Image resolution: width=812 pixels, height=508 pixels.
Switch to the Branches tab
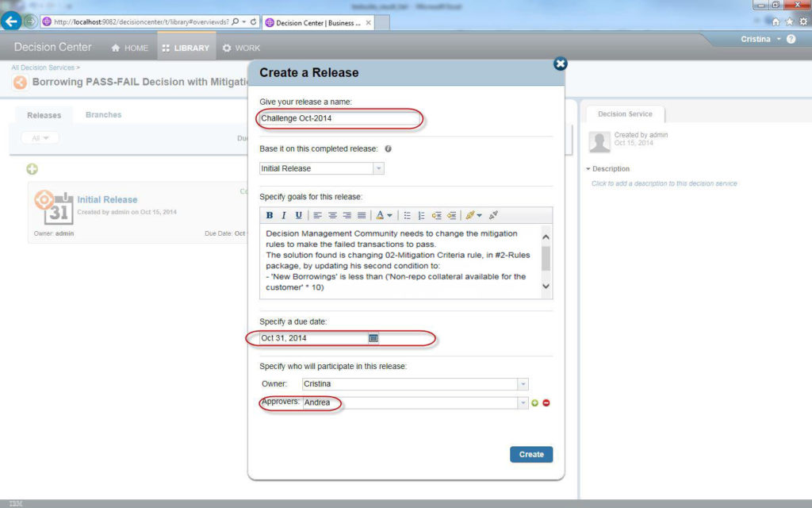[x=103, y=115]
